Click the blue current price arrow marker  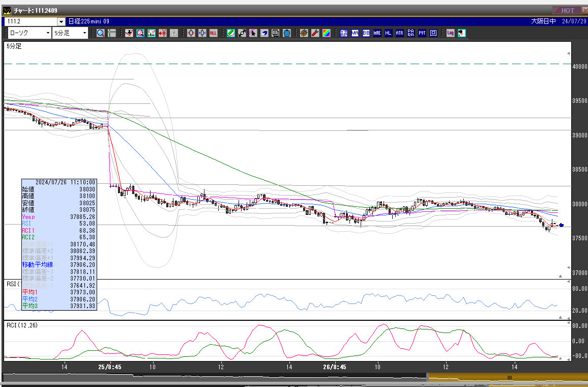pyautogui.click(x=561, y=225)
